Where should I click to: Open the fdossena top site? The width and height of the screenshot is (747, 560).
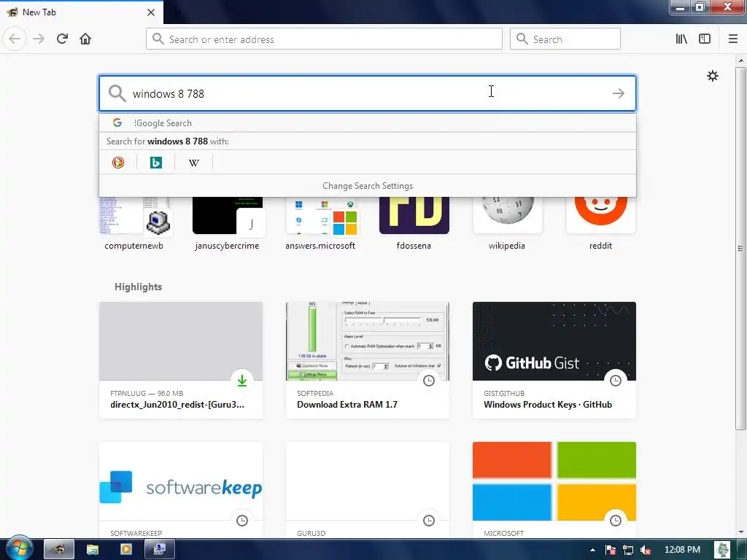(x=414, y=224)
